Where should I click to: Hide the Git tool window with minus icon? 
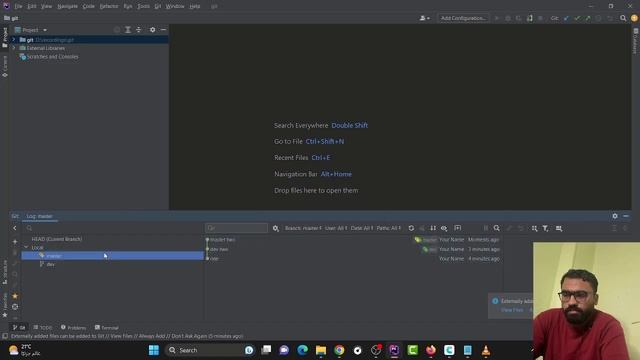click(x=626, y=216)
